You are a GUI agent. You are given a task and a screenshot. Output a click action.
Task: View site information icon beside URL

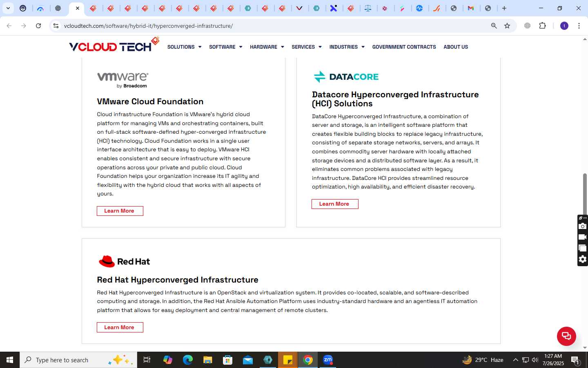(x=56, y=26)
